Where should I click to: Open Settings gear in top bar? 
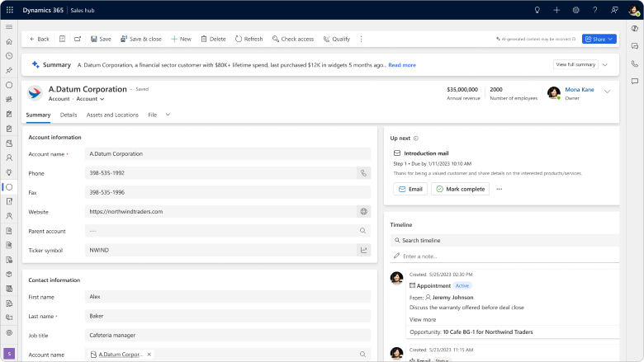[x=575, y=10]
